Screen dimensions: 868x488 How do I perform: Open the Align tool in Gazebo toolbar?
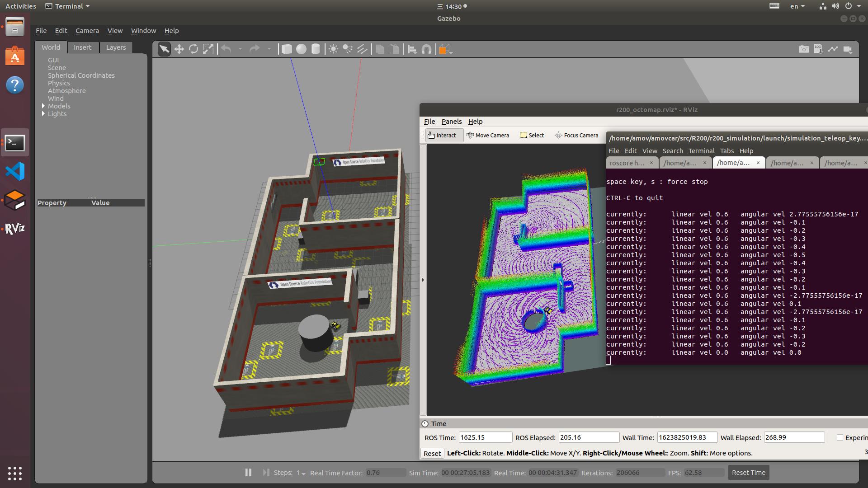click(x=412, y=49)
